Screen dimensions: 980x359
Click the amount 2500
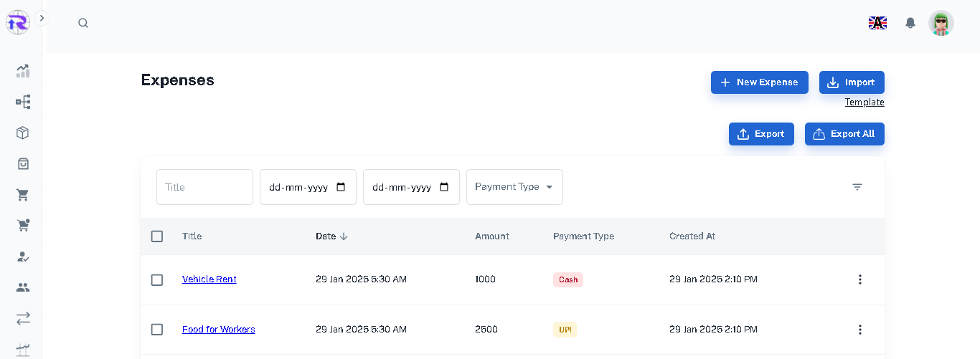point(486,330)
